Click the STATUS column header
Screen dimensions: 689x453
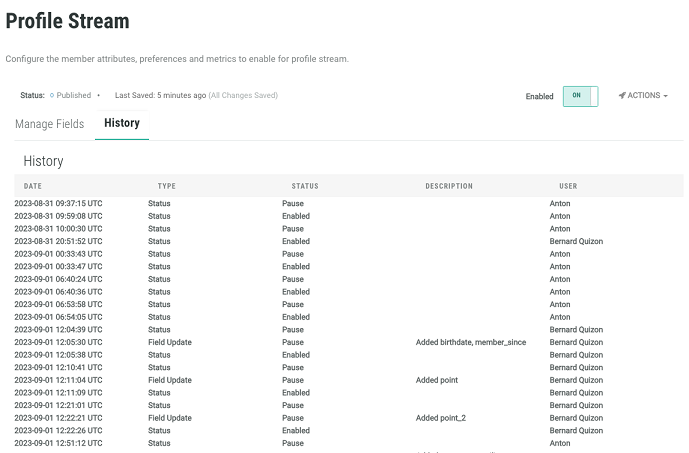click(305, 186)
